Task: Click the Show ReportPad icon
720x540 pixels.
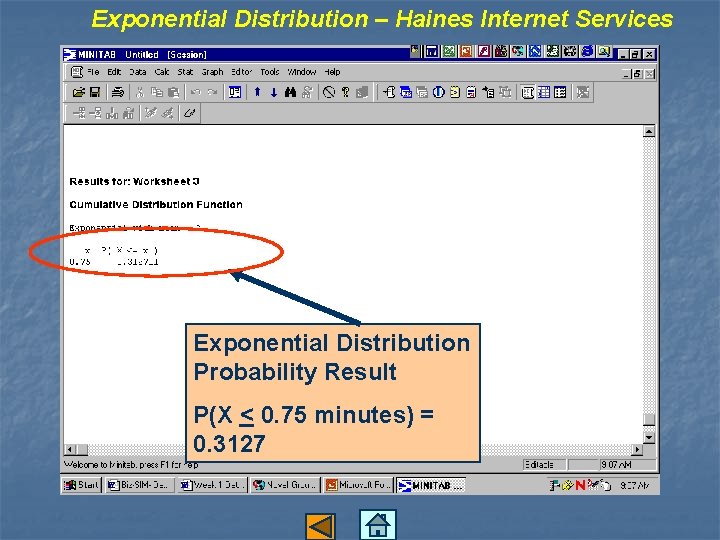Action: tap(471, 92)
